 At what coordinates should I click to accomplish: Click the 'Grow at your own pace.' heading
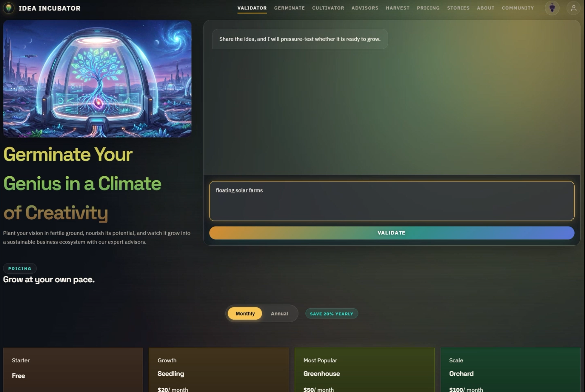pyautogui.click(x=49, y=279)
